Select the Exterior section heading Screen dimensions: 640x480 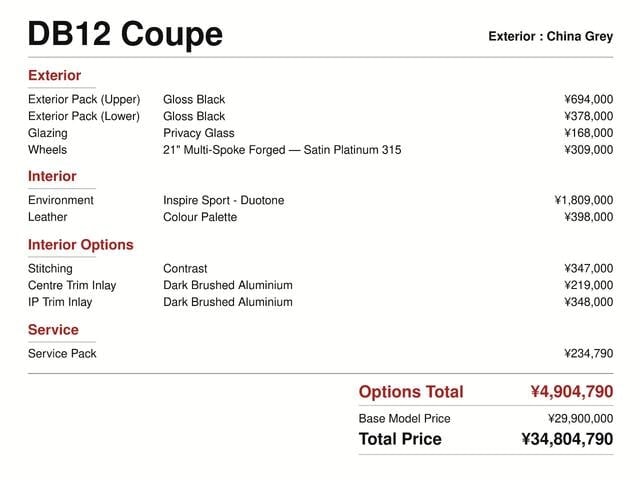coord(54,76)
